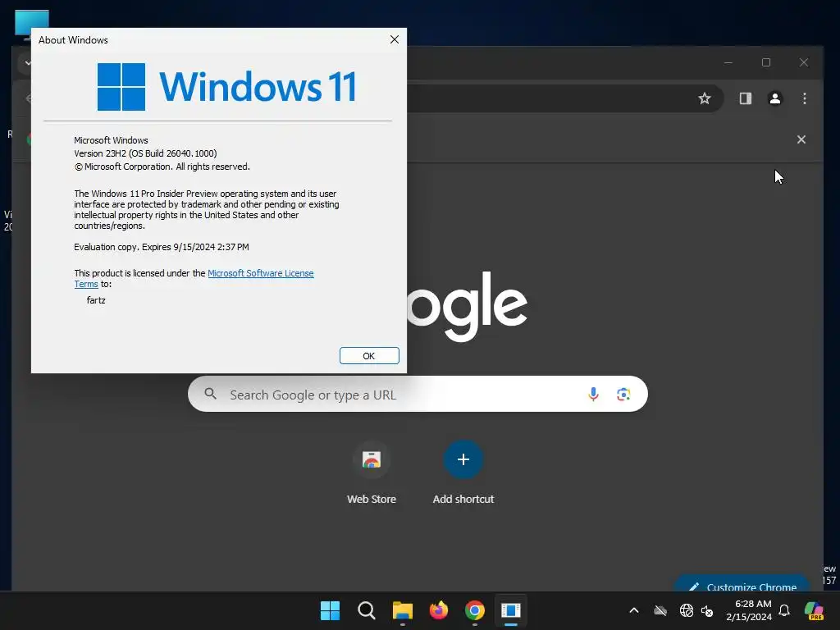Click the 'Version 23H2 (OS Build 26040.1000)' text

tap(145, 153)
